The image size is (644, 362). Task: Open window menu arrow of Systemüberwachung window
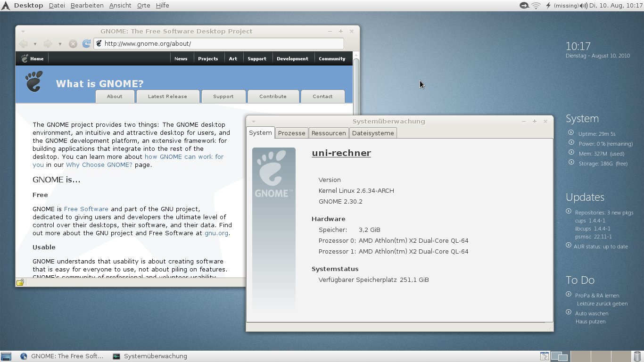coord(253,122)
